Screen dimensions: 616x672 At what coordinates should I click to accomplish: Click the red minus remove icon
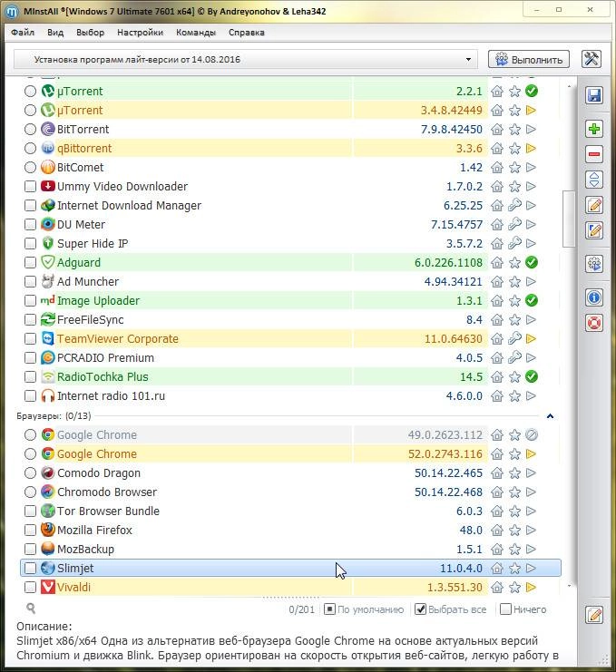594,154
